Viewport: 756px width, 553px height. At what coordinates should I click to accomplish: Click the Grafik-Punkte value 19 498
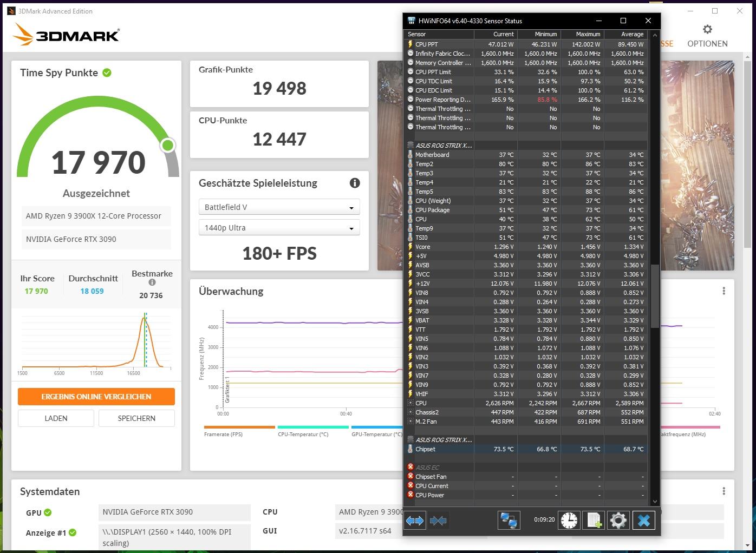click(x=279, y=88)
